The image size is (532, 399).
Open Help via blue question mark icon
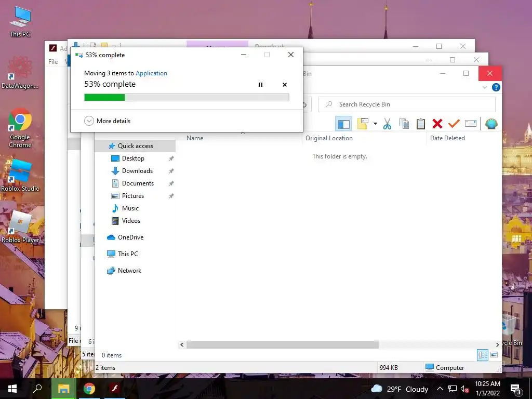496,87
